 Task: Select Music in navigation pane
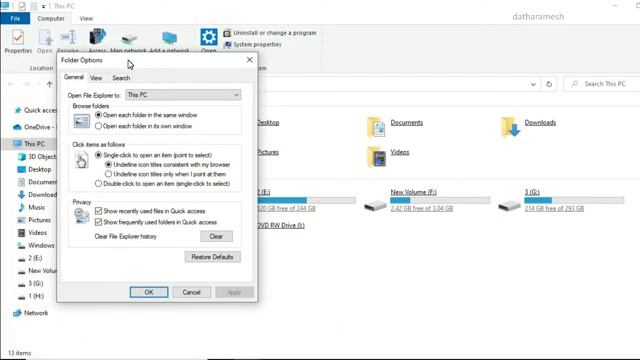32,207
